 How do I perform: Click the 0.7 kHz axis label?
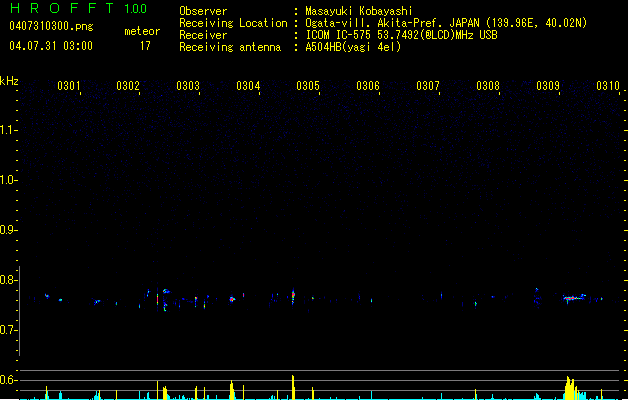tap(8, 330)
